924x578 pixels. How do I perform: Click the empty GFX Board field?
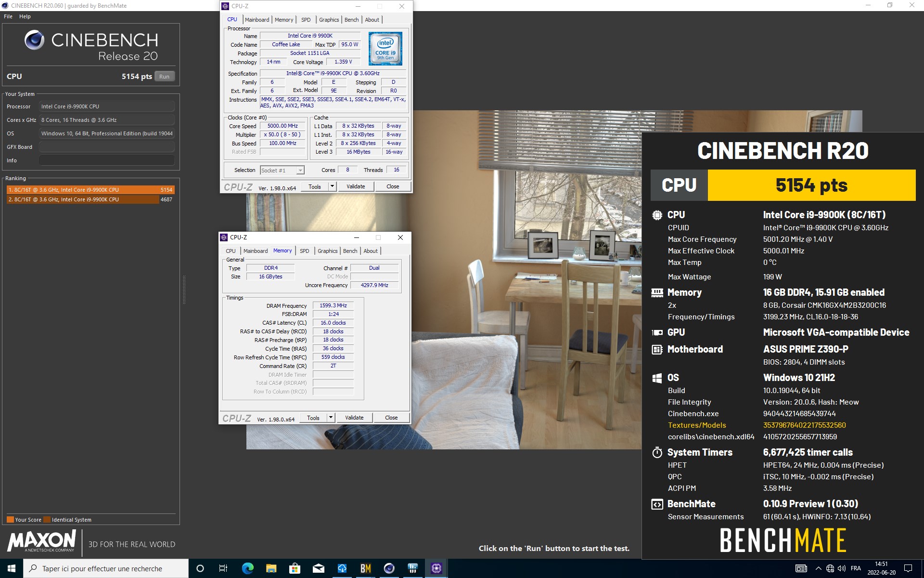pos(107,147)
